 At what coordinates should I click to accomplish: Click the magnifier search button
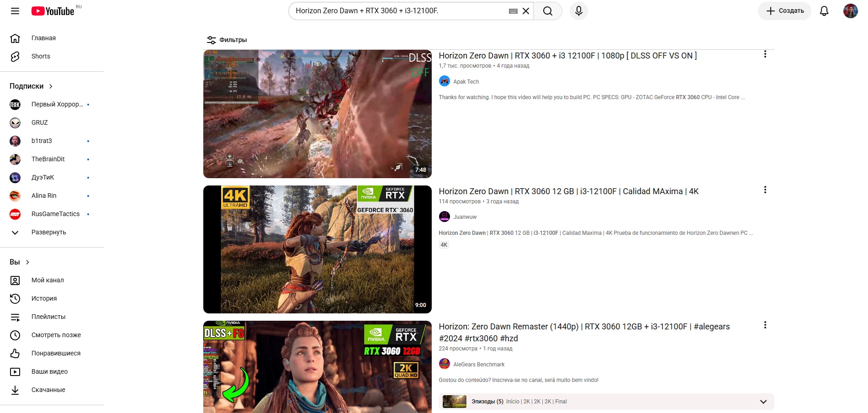[548, 11]
